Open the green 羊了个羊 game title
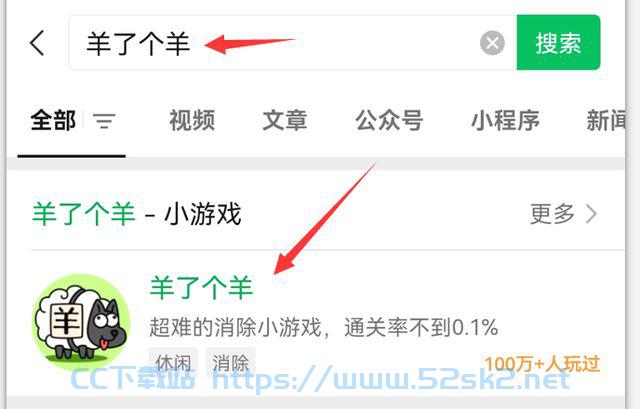Screen dimensions: 640x409 [201, 288]
